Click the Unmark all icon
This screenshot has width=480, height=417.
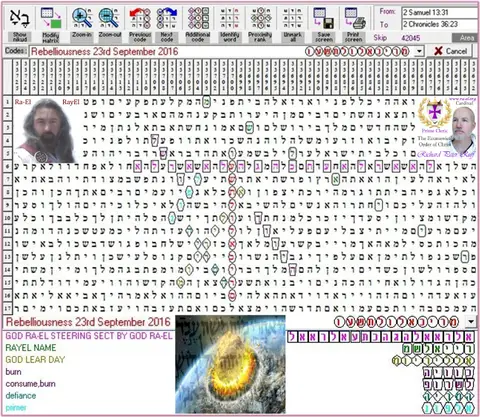click(x=292, y=18)
